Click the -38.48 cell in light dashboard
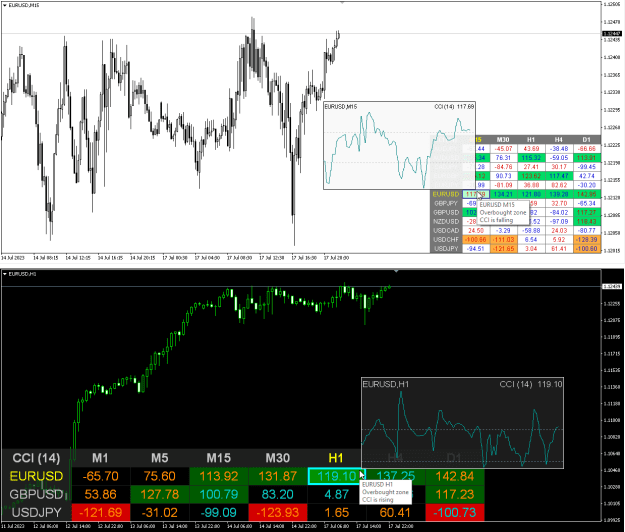The height and width of the screenshot is (532, 625). pos(559,149)
